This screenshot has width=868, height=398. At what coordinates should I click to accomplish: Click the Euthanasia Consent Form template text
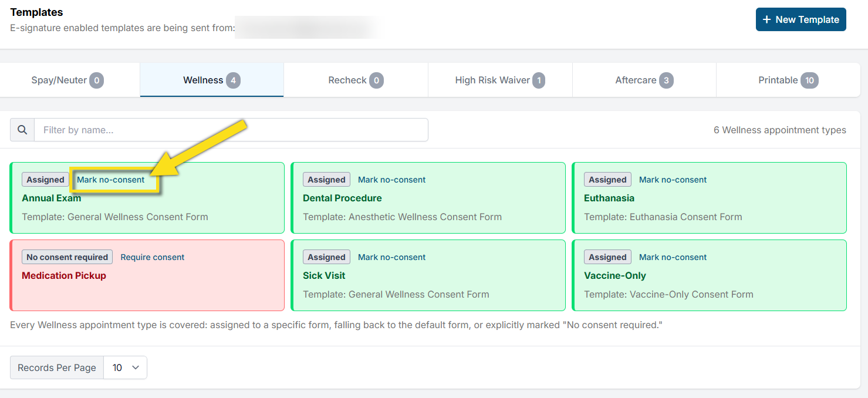(686, 217)
